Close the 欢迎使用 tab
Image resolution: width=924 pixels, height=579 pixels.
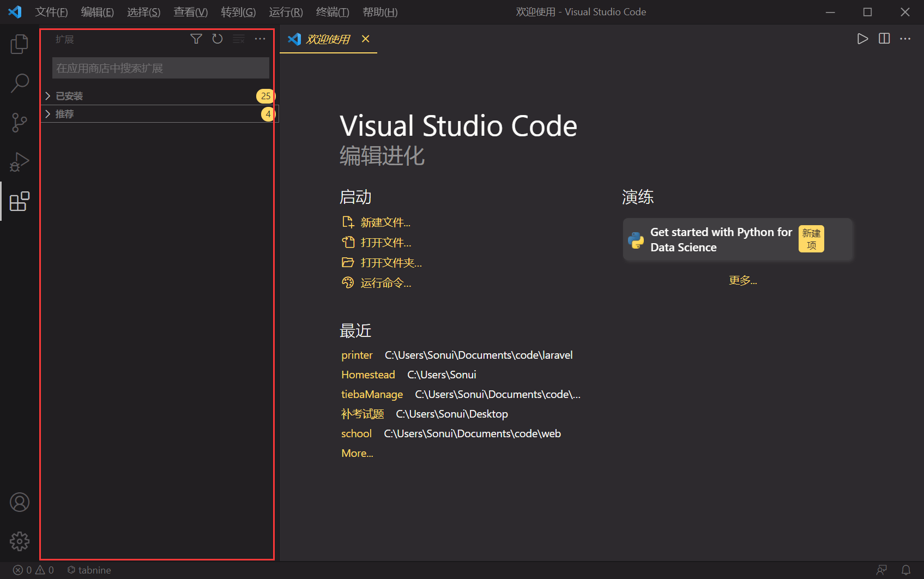[366, 39]
